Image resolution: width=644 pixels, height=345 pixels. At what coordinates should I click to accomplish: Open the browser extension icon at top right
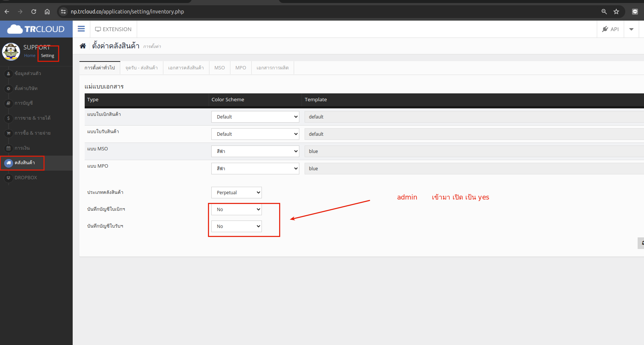tap(635, 12)
